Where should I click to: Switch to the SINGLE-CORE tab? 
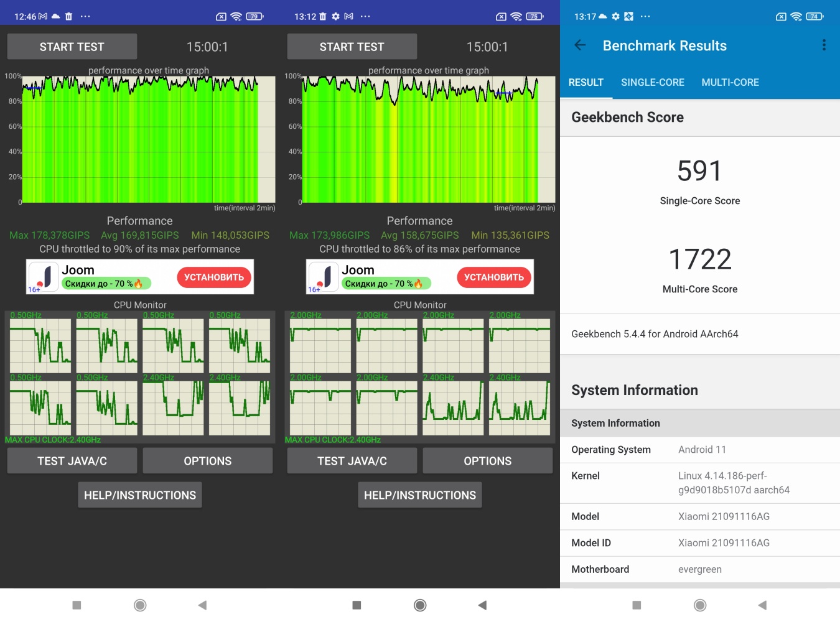click(x=652, y=83)
